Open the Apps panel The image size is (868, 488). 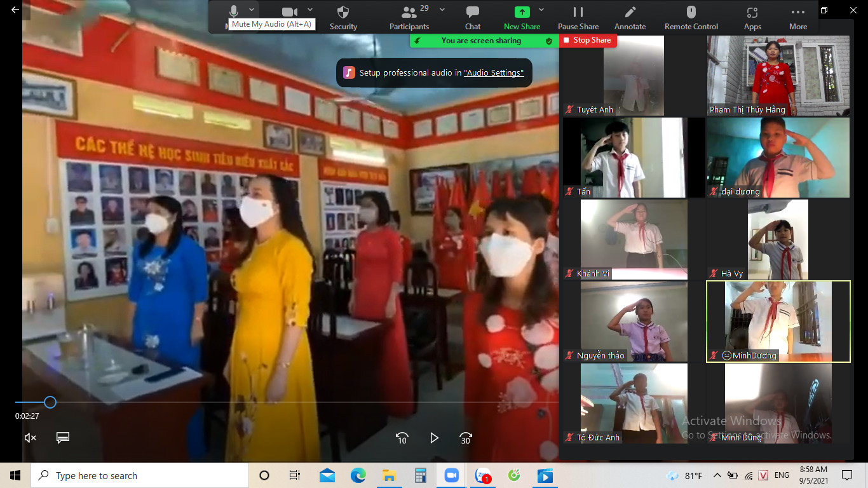click(752, 17)
